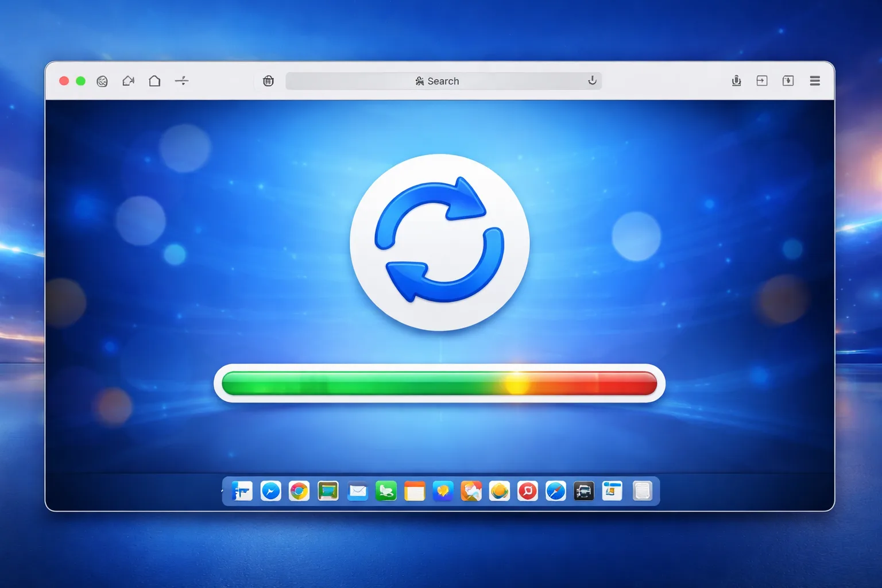882x588 pixels.
Task: Click the globe icon in toolbar
Action: [x=102, y=81]
